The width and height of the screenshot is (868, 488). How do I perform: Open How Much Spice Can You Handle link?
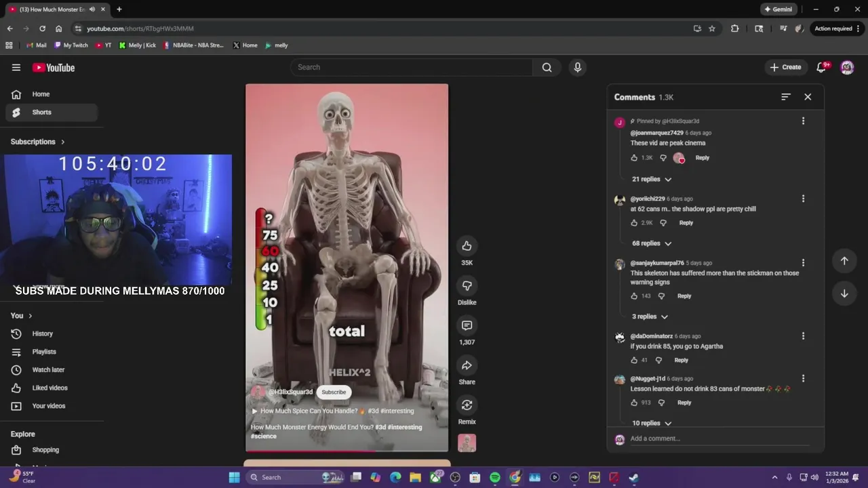pos(332,411)
